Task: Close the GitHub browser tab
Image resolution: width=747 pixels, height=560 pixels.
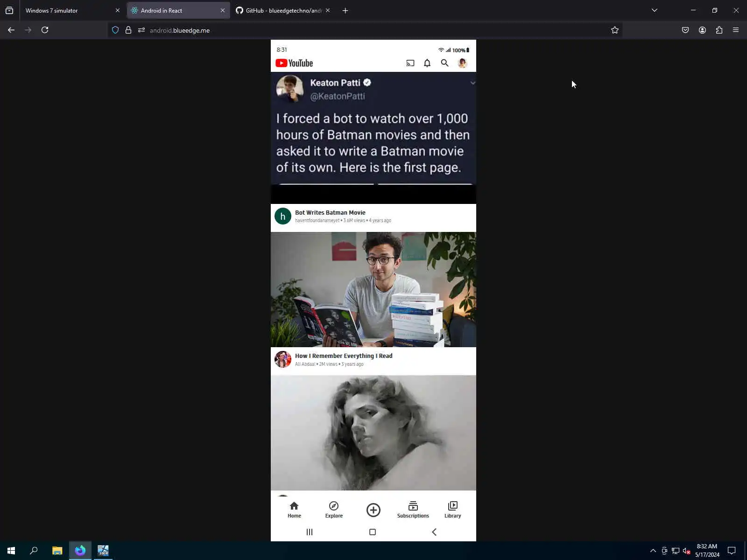Action: (328, 10)
